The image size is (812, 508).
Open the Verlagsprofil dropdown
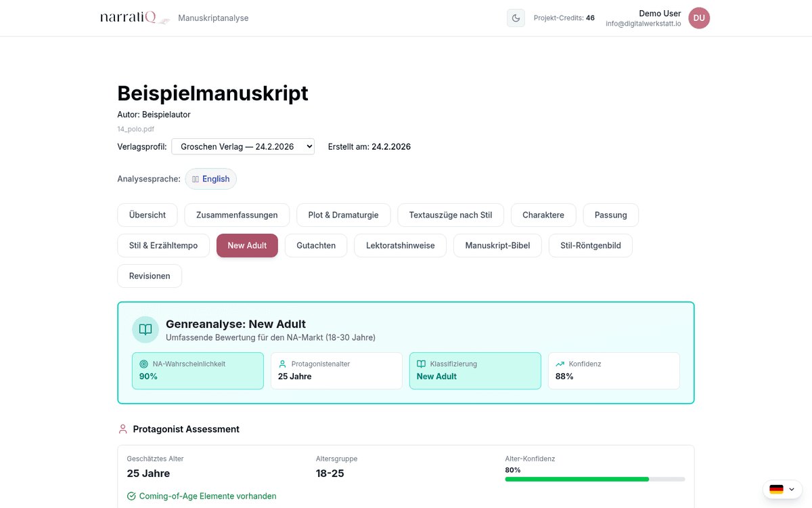[242, 146]
